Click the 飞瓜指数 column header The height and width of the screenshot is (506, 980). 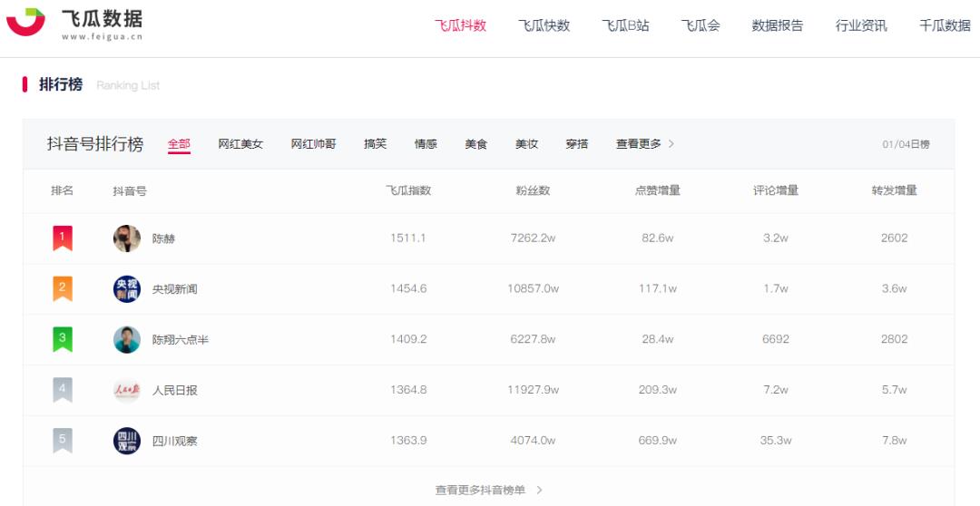coord(408,190)
